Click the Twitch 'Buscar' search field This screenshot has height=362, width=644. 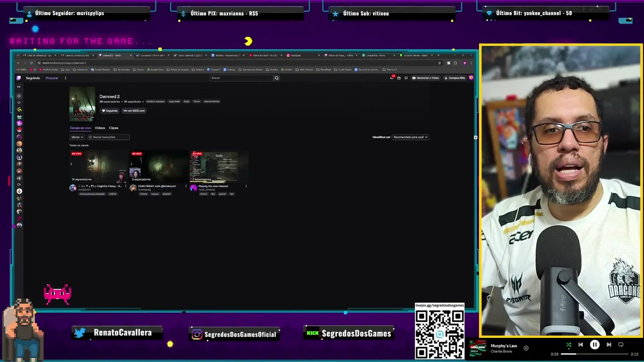click(x=242, y=78)
